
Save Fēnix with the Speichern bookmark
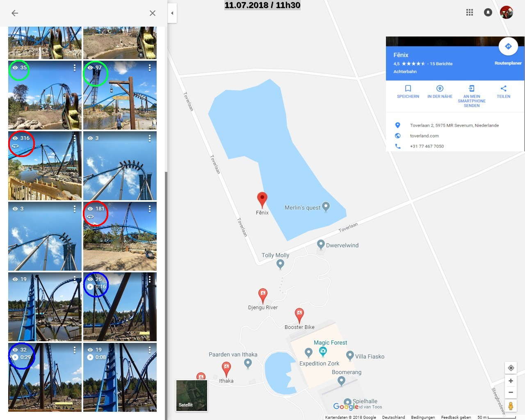point(408,89)
